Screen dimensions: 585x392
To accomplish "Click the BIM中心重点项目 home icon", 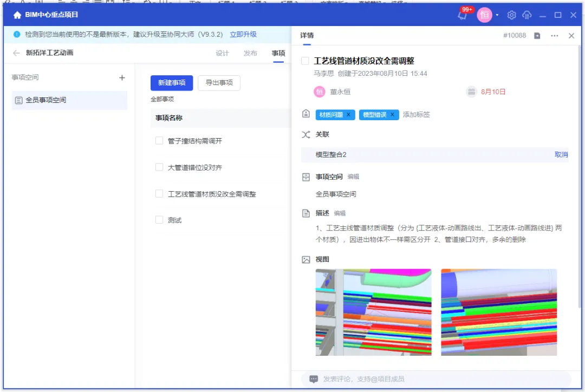I will [17, 15].
